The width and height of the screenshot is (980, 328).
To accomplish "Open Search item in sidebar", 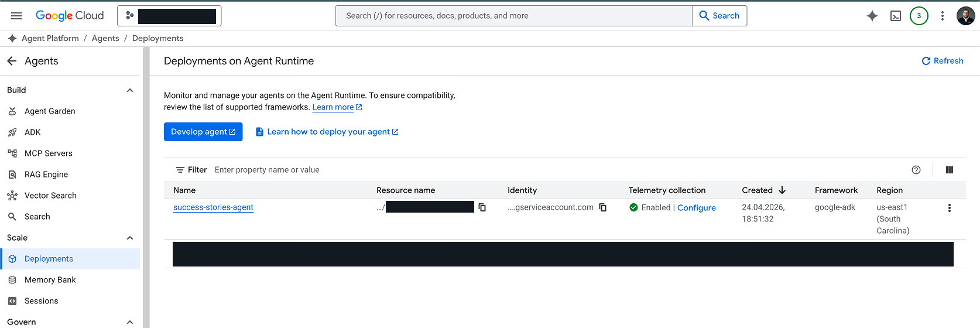I will point(70,217).
